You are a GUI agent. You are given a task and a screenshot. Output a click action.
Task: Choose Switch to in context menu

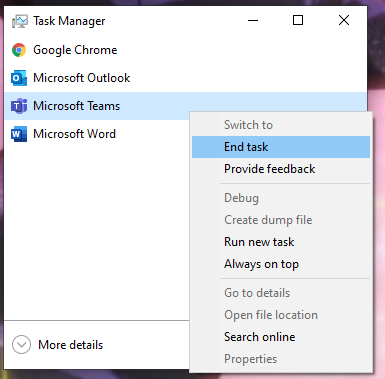click(x=281, y=125)
